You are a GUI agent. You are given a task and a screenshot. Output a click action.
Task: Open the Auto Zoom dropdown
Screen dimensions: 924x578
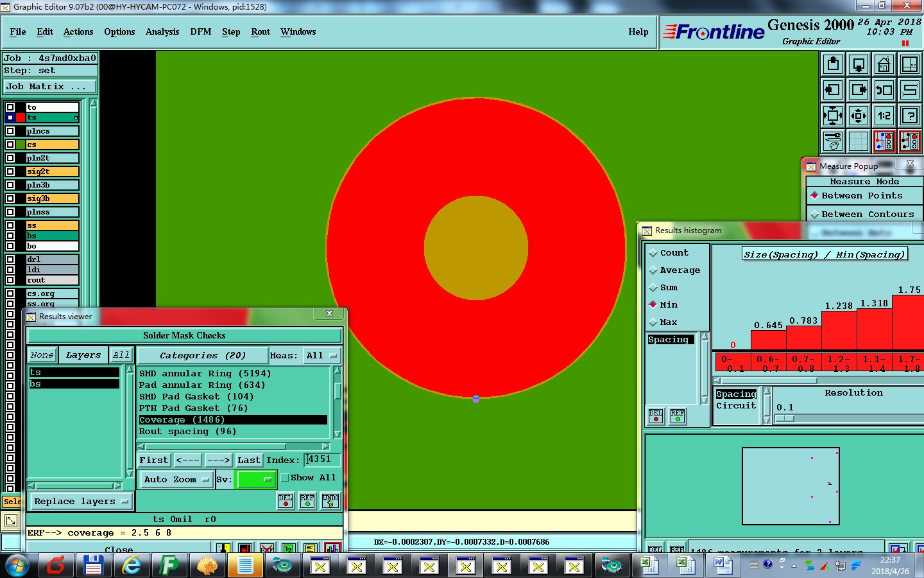(x=177, y=480)
